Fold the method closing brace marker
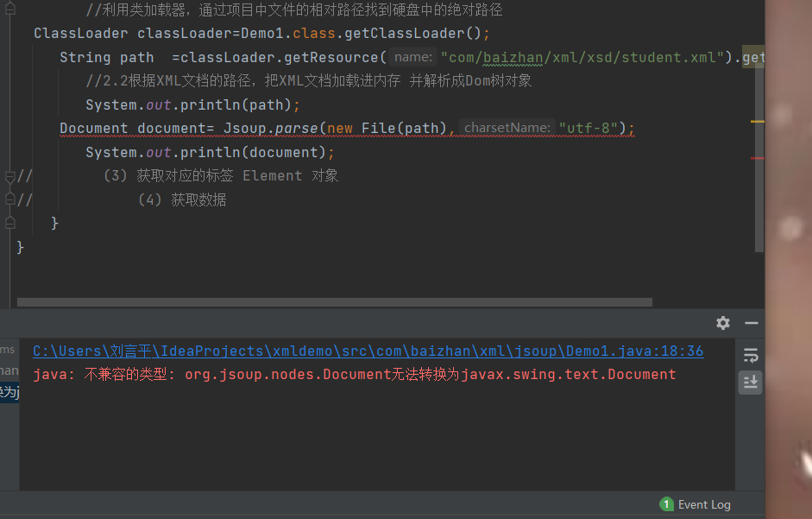This screenshot has width=812, height=519. (x=9, y=224)
